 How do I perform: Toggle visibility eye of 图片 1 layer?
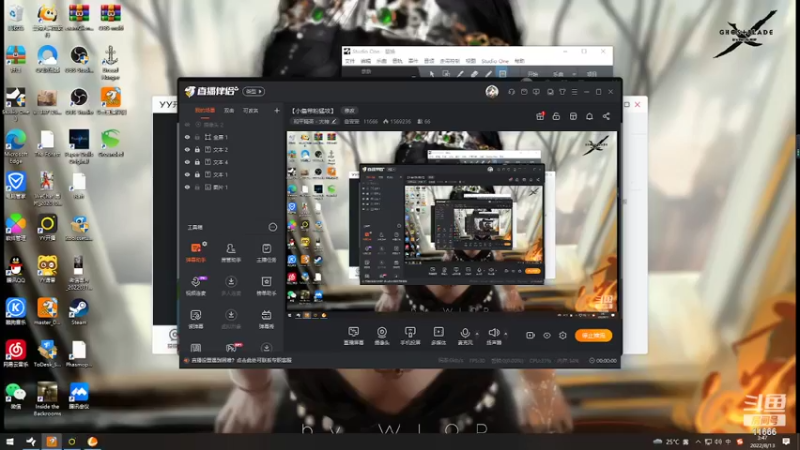187,187
